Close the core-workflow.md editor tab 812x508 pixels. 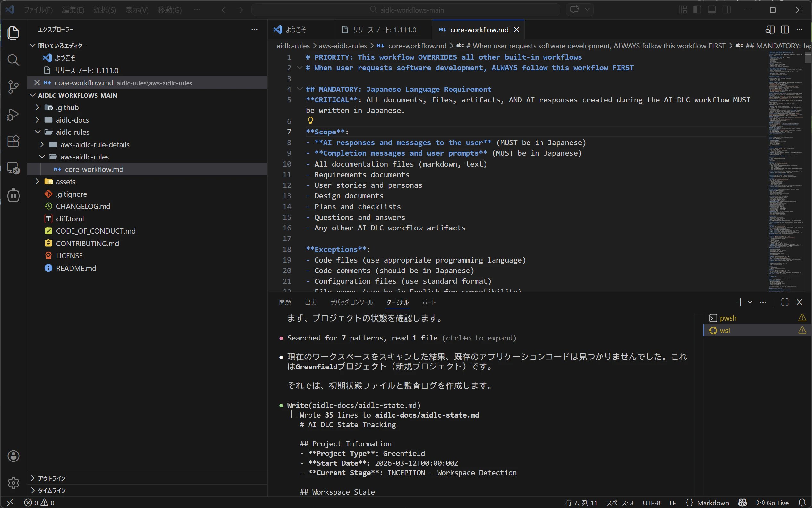(517, 30)
